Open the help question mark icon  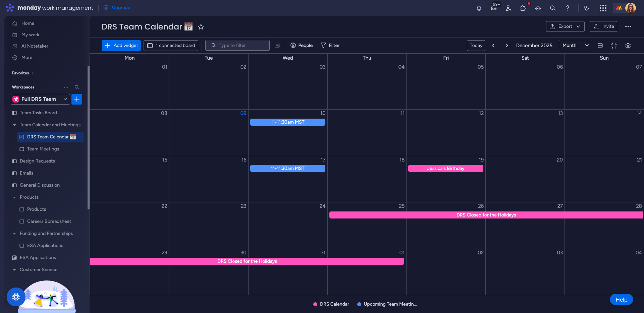coord(568,8)
